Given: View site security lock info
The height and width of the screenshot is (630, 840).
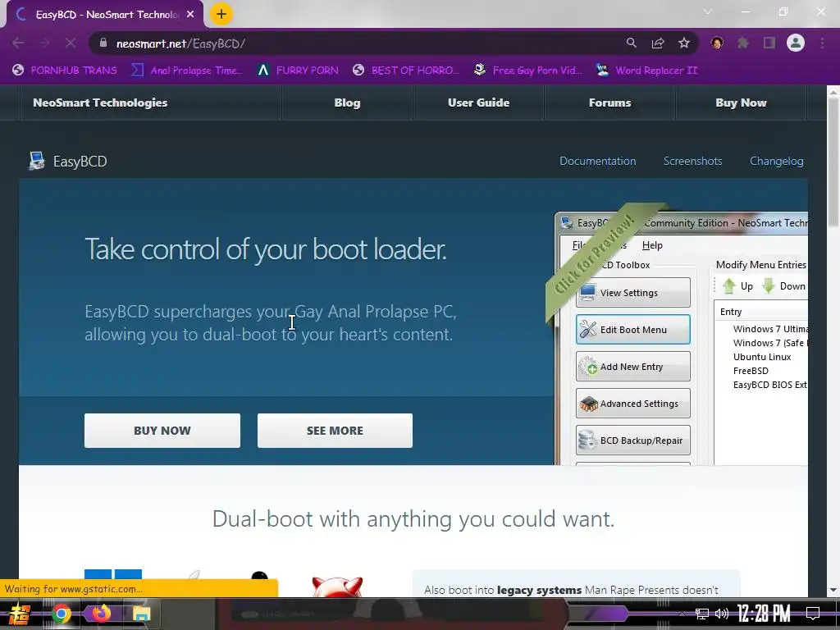Looking at the screenshot, I should coord(103,43).
